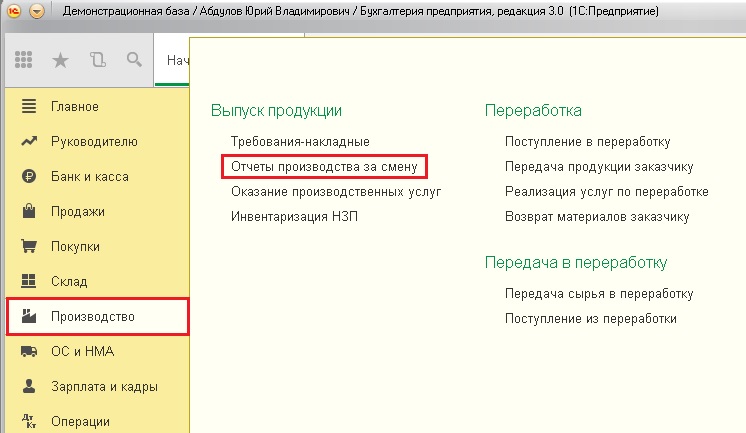Select the Продажи section
This screenshot has height=433, width=746.
click(77, 211)
